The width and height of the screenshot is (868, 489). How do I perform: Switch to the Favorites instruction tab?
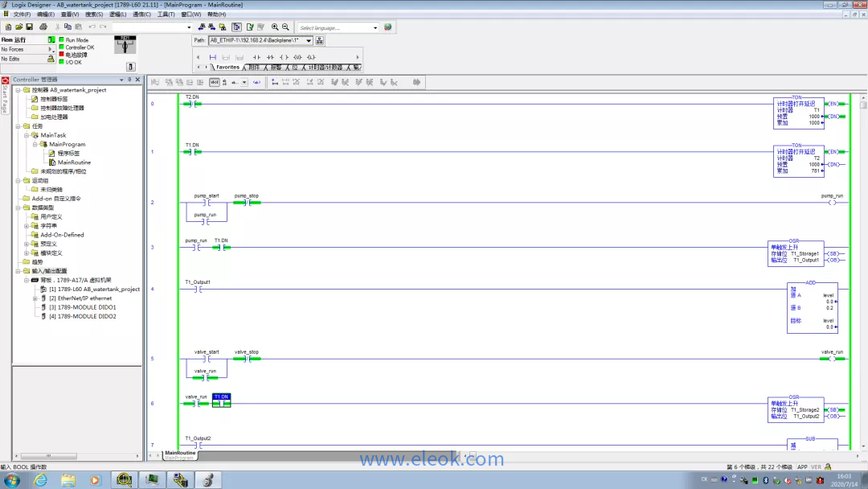(227, 68)
